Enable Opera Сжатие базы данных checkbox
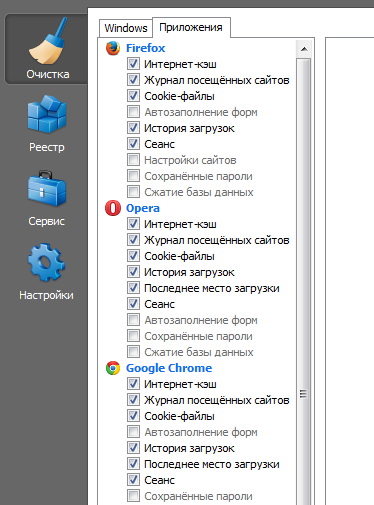Viewport: 374px width, 505px height. point(133,352)
